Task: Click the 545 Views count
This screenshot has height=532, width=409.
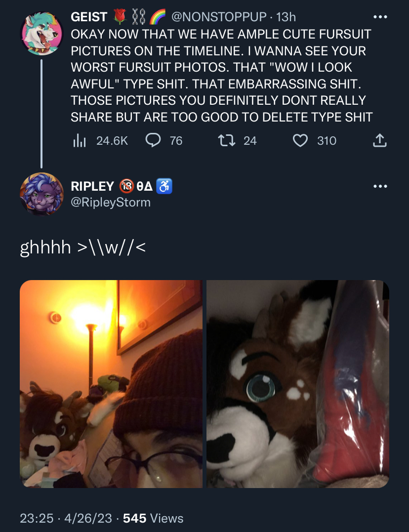Action: 153,518
